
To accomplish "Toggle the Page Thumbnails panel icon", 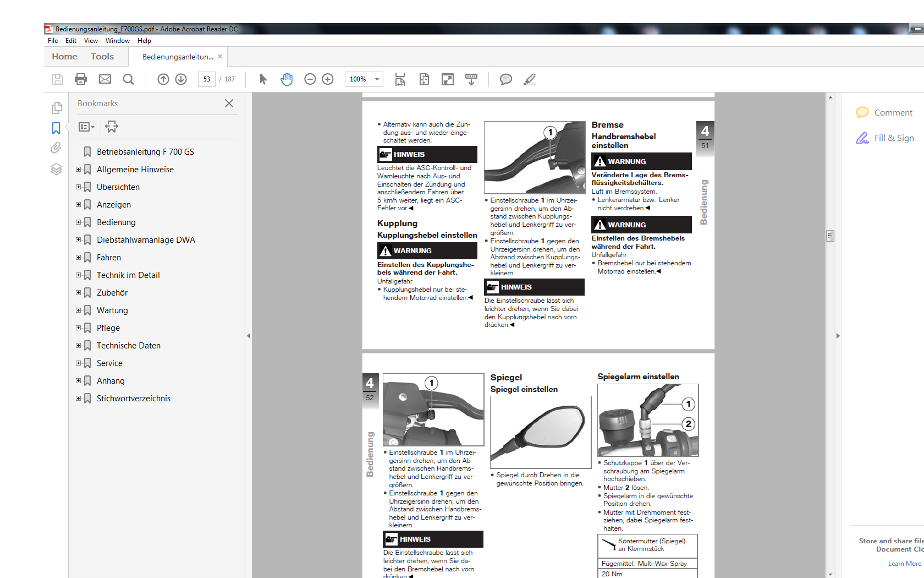I will coord(56,108).
